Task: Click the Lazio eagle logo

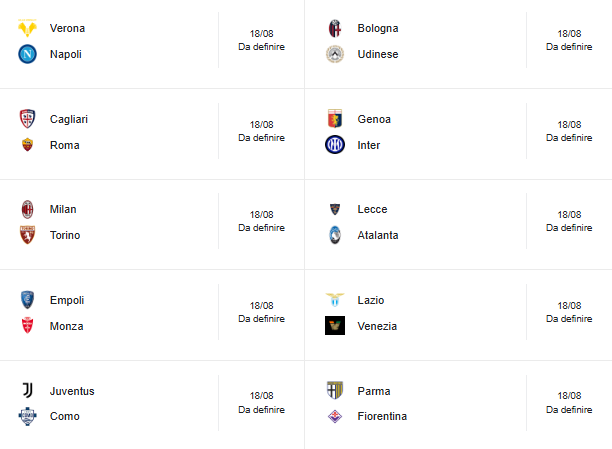Action: [x=335, y=300]
